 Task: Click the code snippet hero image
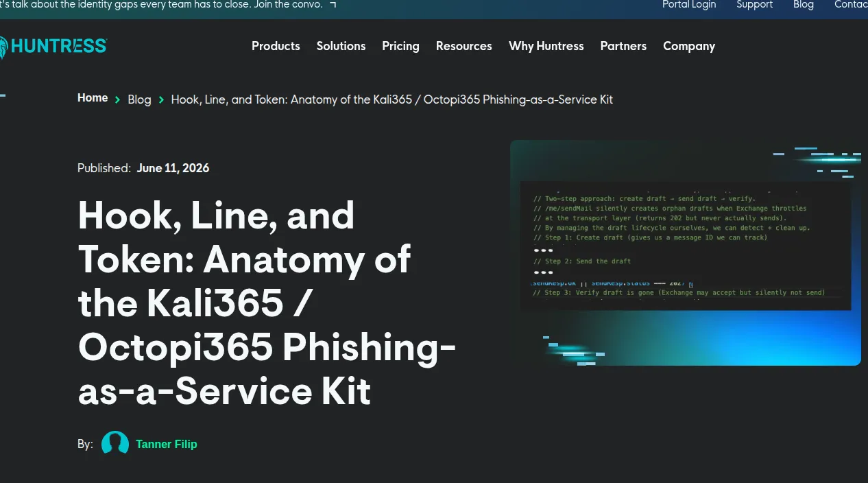(x=686, y=252)
